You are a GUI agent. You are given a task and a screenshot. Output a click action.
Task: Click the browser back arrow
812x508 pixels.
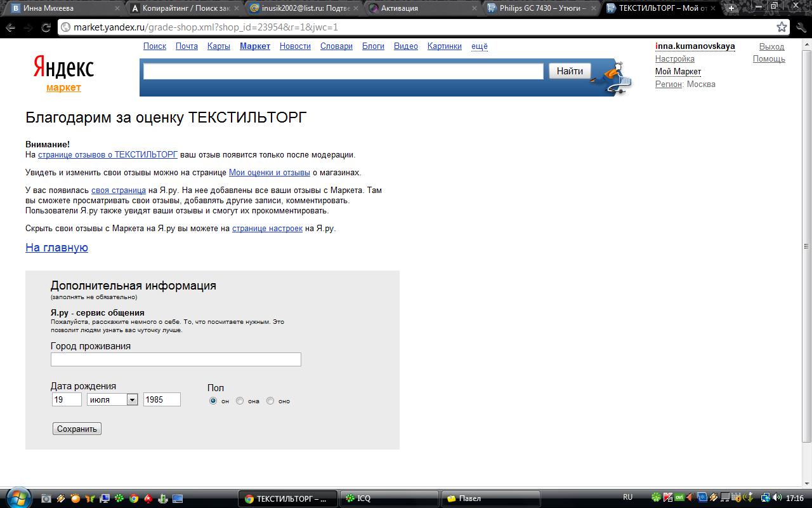[11, 27]
